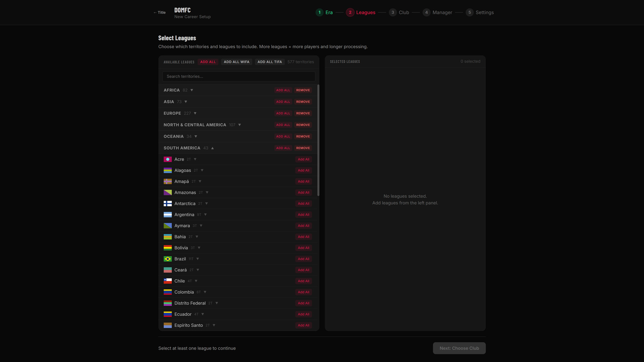Click the Amazonas flag icon

[167, 192]
